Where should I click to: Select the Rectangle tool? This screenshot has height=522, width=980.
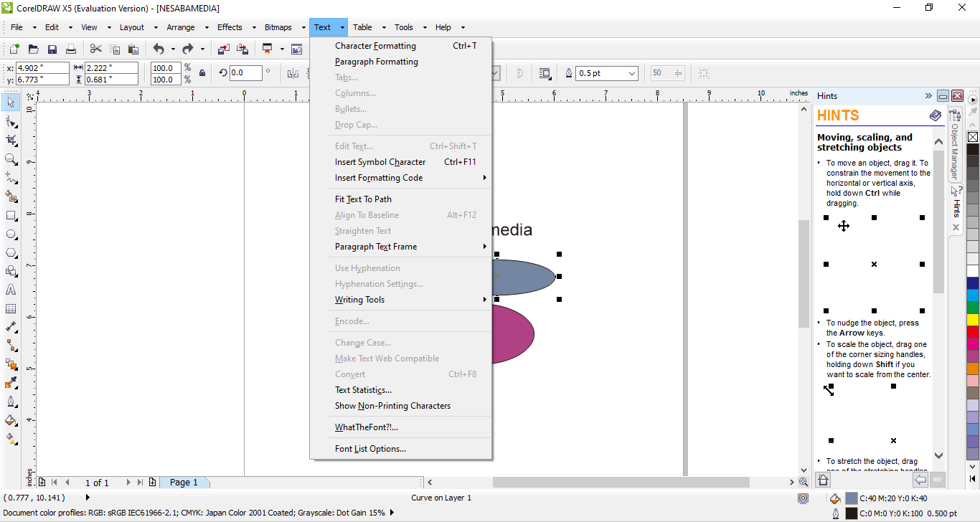coord(11,216)
